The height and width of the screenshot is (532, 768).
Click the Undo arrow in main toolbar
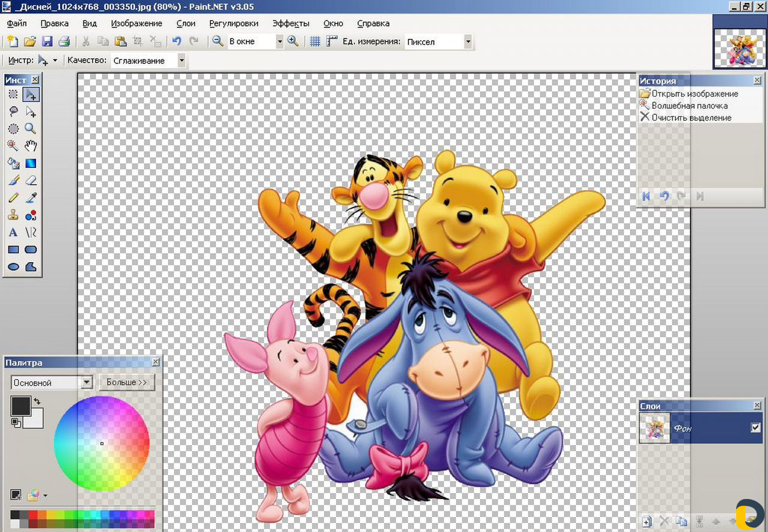pos(176,41)
